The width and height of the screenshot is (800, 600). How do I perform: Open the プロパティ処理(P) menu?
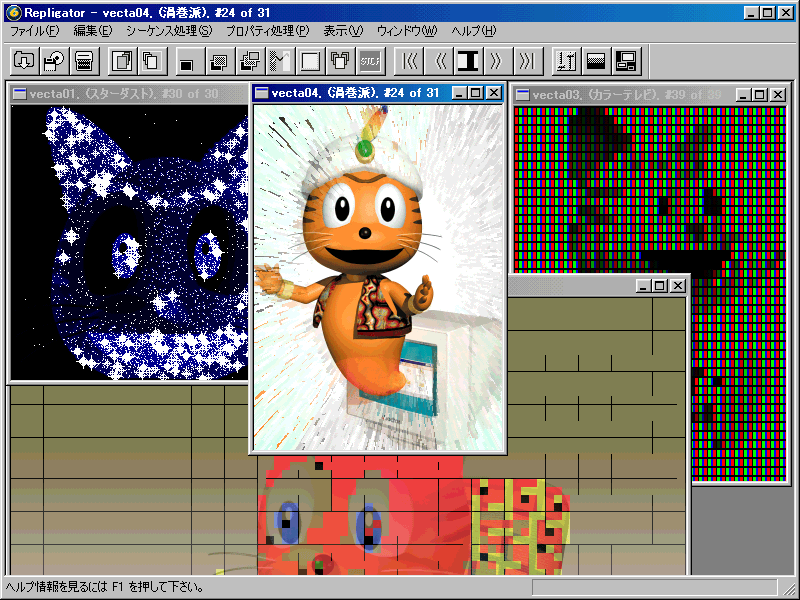(267, 31)
